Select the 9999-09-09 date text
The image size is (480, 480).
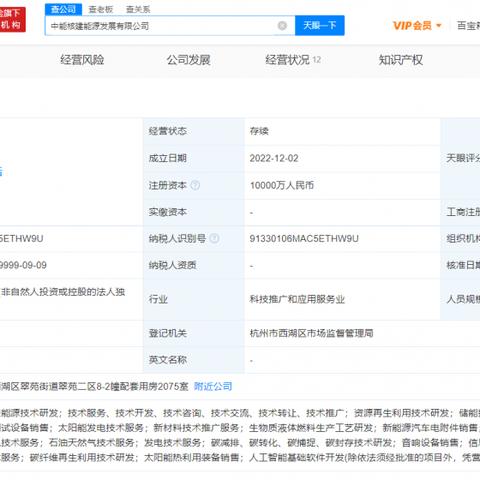[x=23, y=265]
